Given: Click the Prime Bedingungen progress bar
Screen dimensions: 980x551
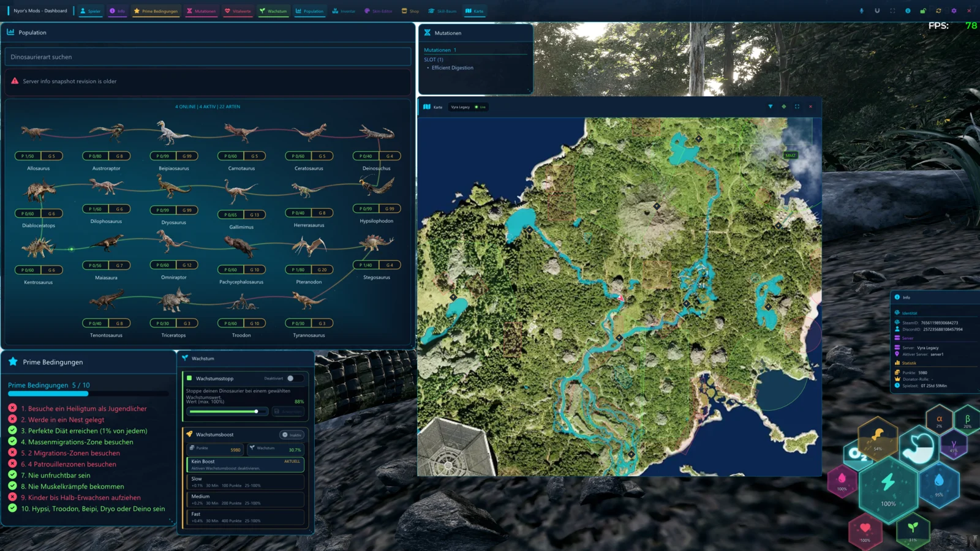Looking at the screenshot, I should tap(88, 394).
